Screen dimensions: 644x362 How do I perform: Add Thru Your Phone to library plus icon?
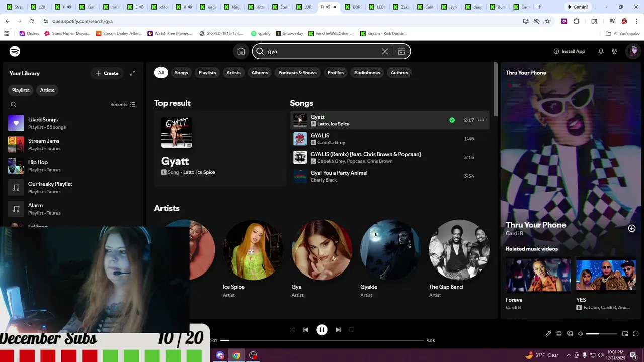(x=632, y=228)
